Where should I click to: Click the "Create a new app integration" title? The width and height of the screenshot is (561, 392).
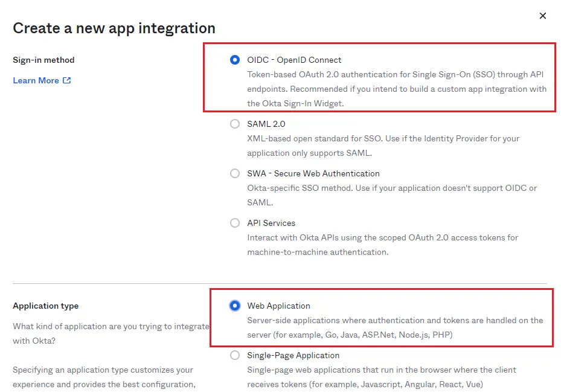pos(114,28)
